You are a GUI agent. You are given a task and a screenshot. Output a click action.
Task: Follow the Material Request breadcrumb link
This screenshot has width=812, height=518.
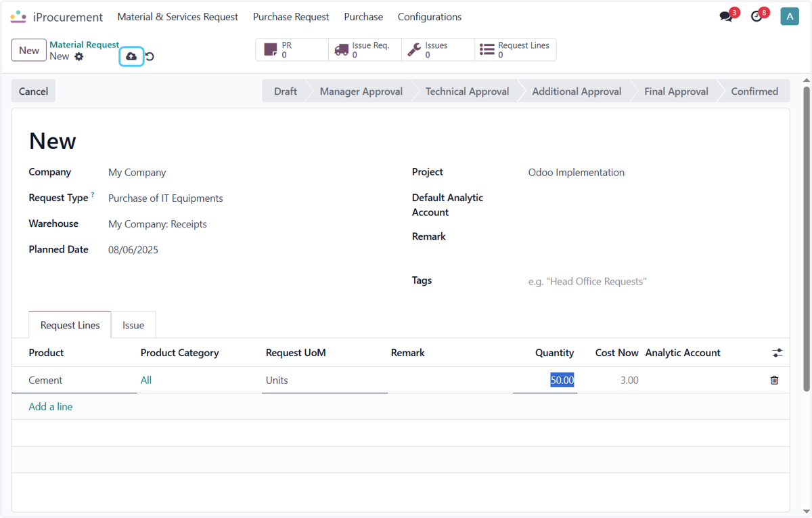click(x=85, y=45)
